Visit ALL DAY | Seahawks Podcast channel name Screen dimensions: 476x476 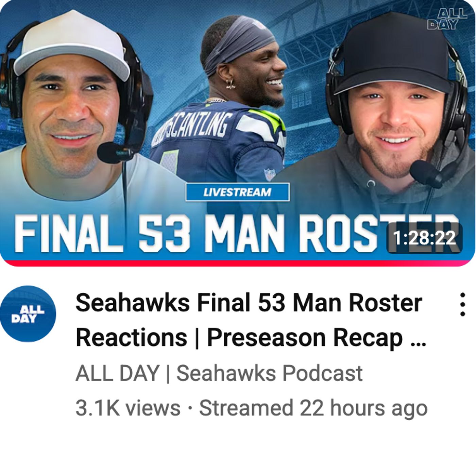[219, 373]
